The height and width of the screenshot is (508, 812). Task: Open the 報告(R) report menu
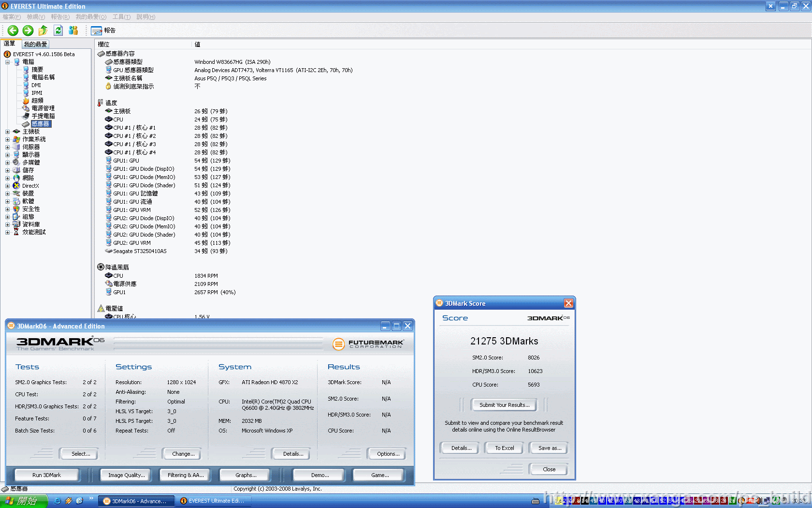point(60,17)
